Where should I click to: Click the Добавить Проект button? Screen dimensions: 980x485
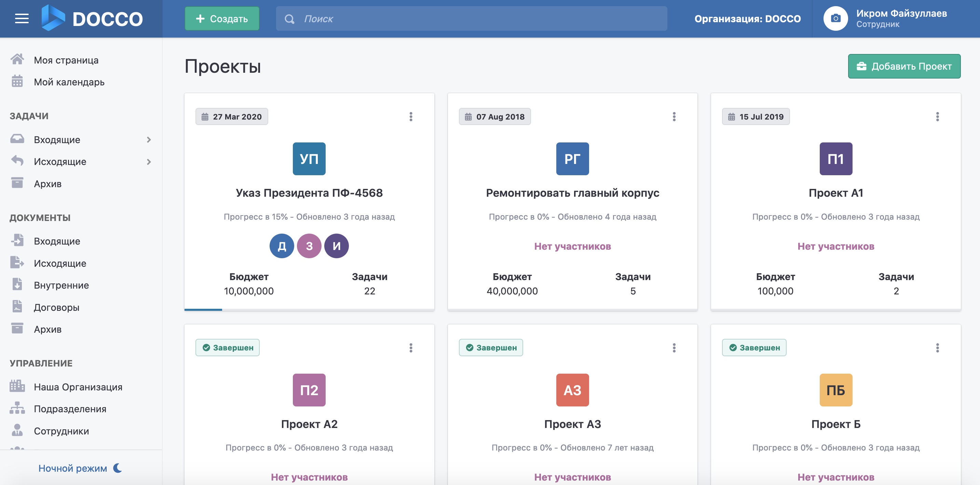click(904, 66)
